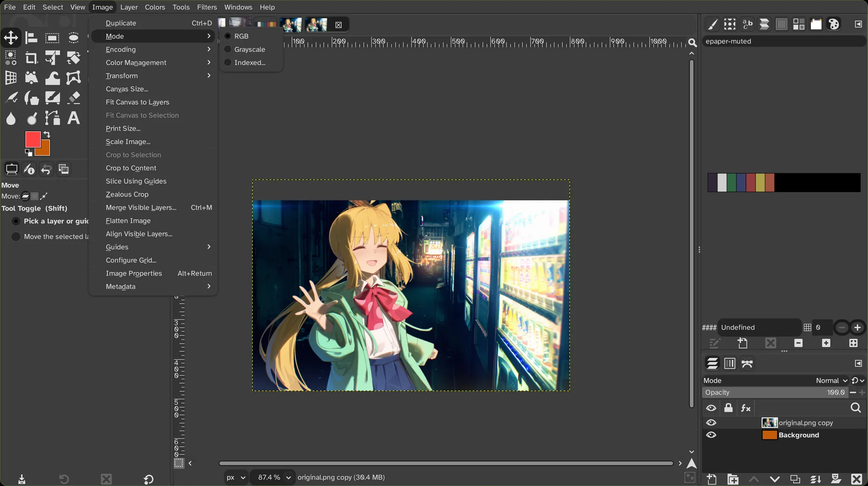Click Scale Image... menu entry
This screenshot has height=486, width=868.
(153, 142)
